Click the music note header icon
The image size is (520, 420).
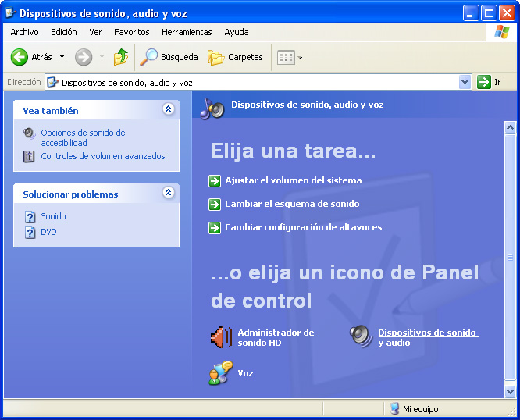212,108
